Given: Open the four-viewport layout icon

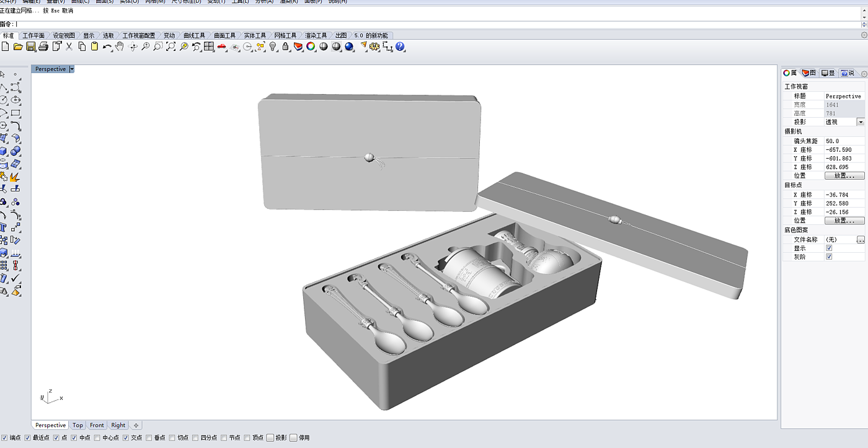Looking at the screenshot, I should coord(209,46).
